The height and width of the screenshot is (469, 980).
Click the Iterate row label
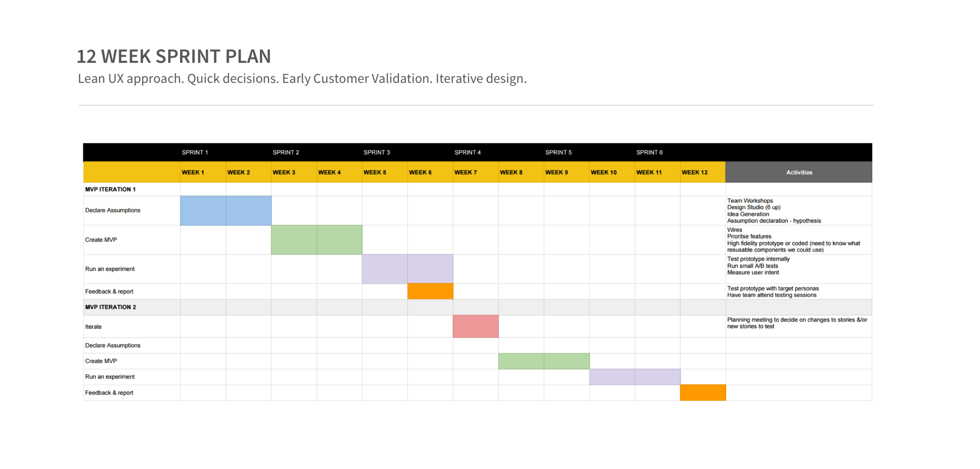93,327
